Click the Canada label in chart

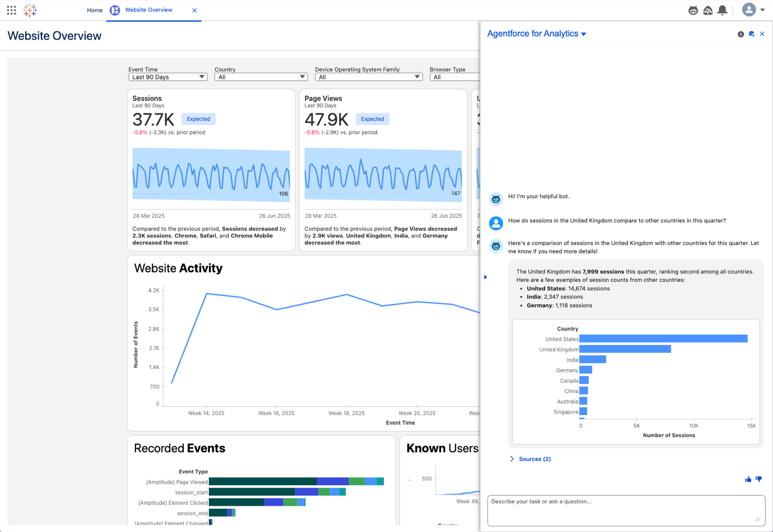pos(569,381)
